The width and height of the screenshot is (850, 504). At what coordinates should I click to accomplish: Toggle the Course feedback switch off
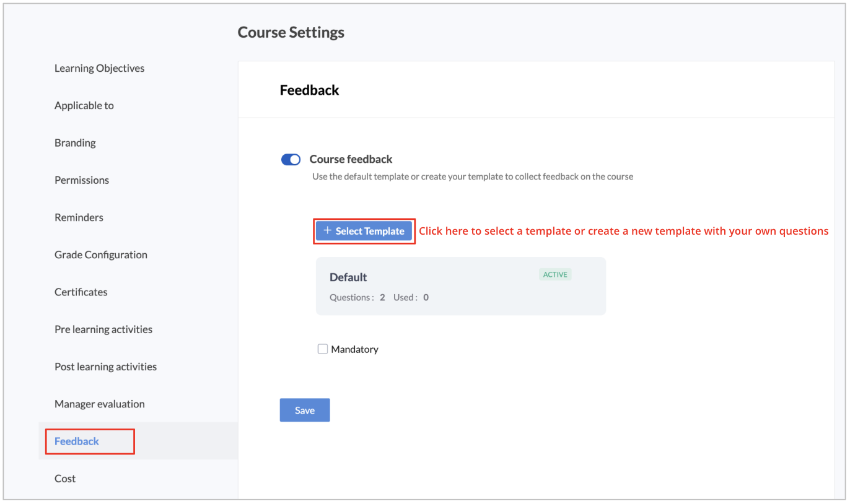click(291, 160)
